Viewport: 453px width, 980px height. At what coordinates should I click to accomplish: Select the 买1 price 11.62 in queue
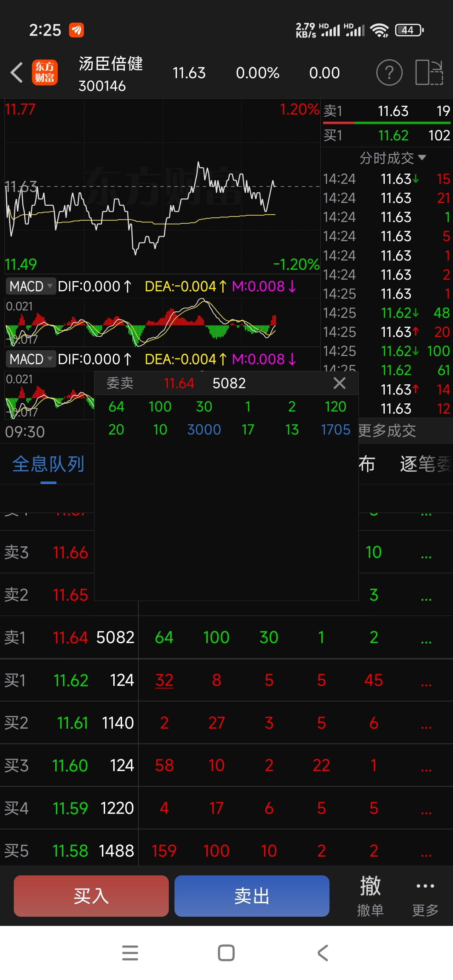[x=70, y=680]
